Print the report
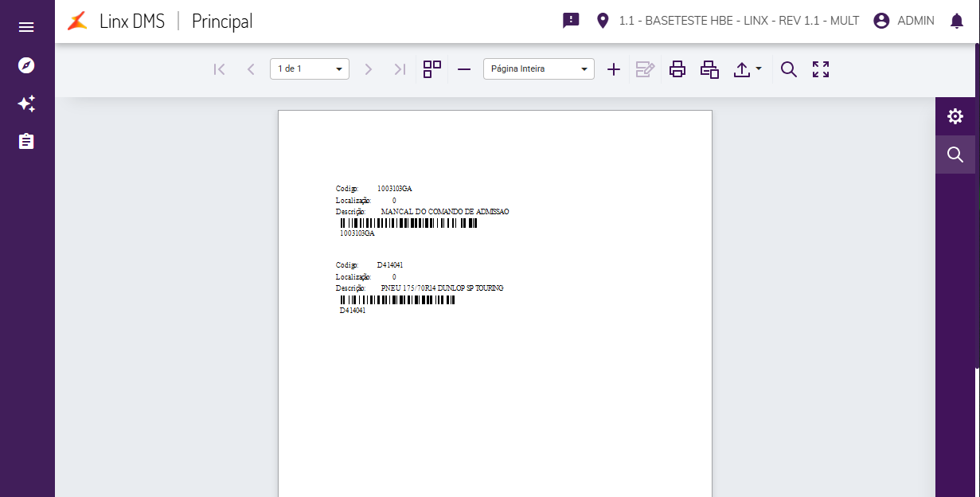The width and height of the screenshot is (980, 497). [677, 69]
